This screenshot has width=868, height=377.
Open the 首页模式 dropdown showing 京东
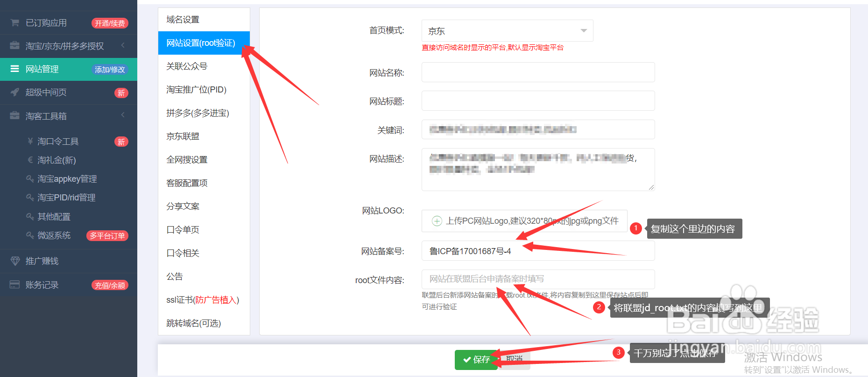pos(507,31)
